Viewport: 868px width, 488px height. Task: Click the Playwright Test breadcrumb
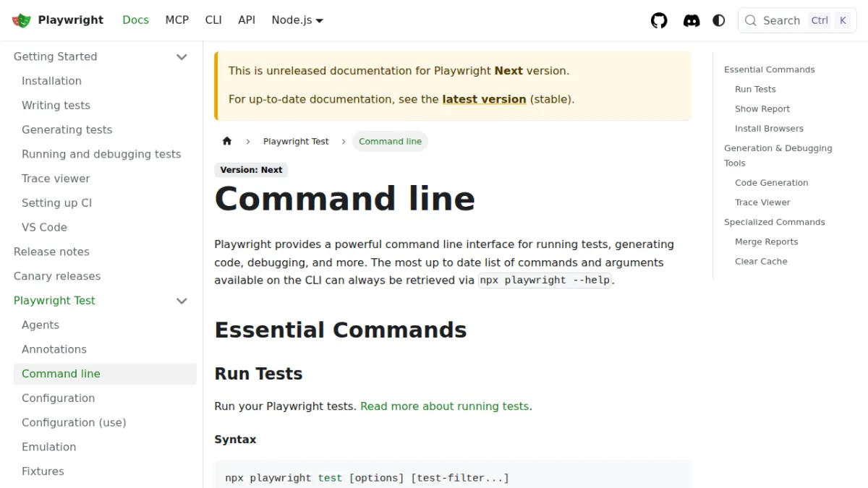(x=296, y=141)
